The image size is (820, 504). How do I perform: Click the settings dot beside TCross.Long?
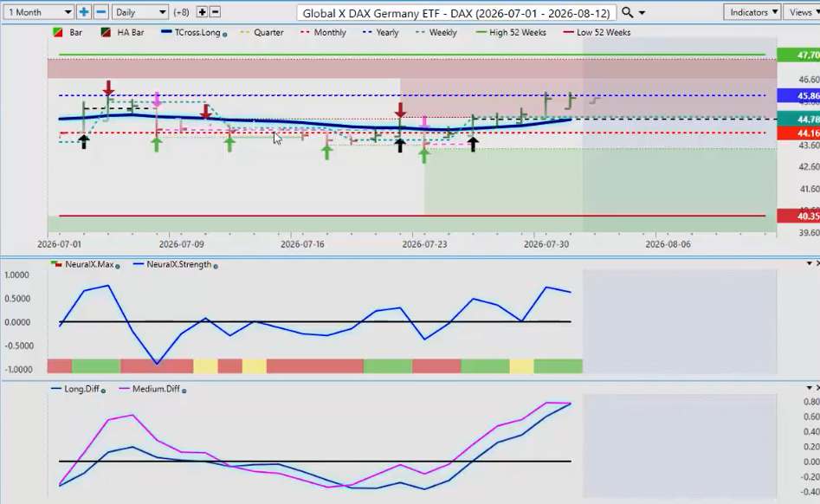[225, 35]
